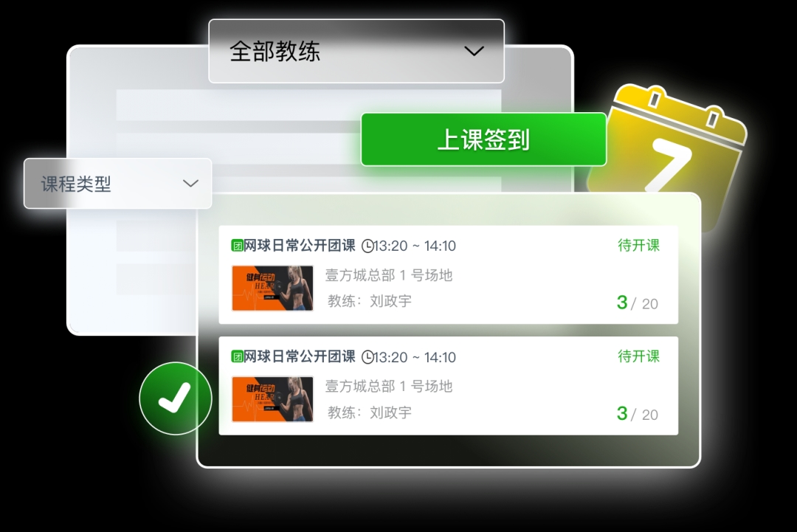Click 待开课 status on first course
The width and height of the screenshot is (797, 532).
point(638,246)
